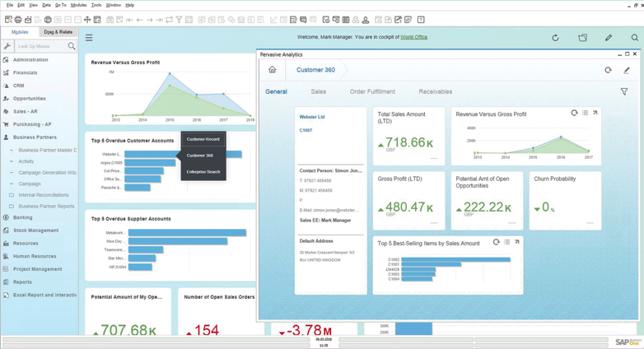The width and height of the screenshot is (644, 349).
Task: Expand the Internal Reconciliations folder
Action: (44, 195)
